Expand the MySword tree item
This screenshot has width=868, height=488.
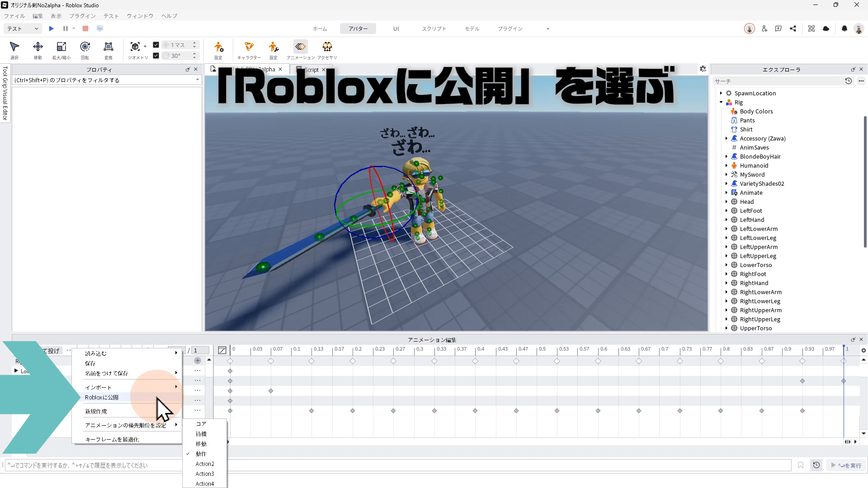point(726,175)
